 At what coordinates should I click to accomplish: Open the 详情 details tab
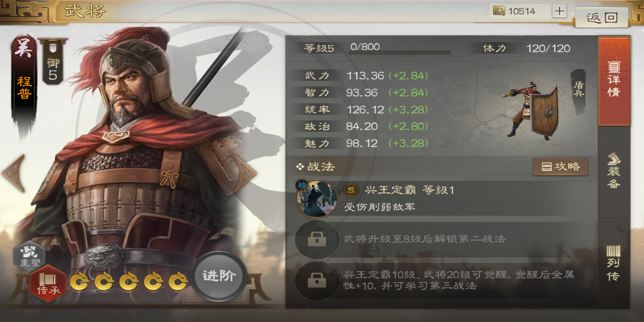click(x=614, y=81)
